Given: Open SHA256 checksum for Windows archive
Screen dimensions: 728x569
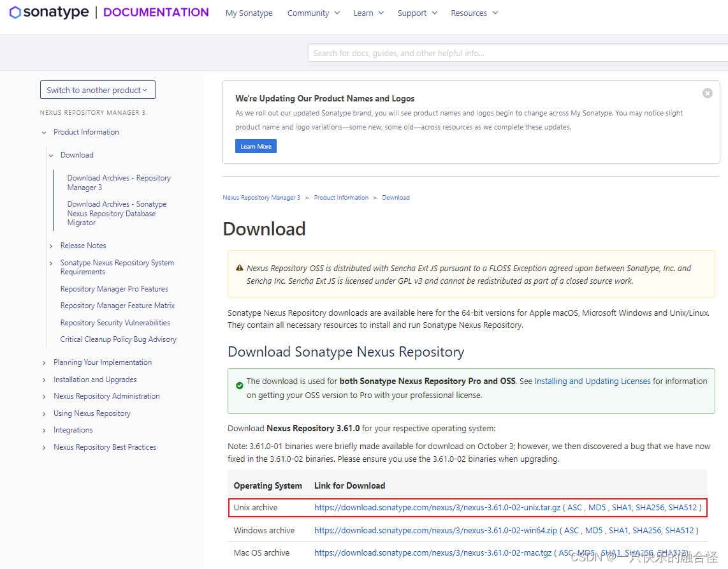Looking at the screenshot, I should pyautogui.click(x=646, y=531).
